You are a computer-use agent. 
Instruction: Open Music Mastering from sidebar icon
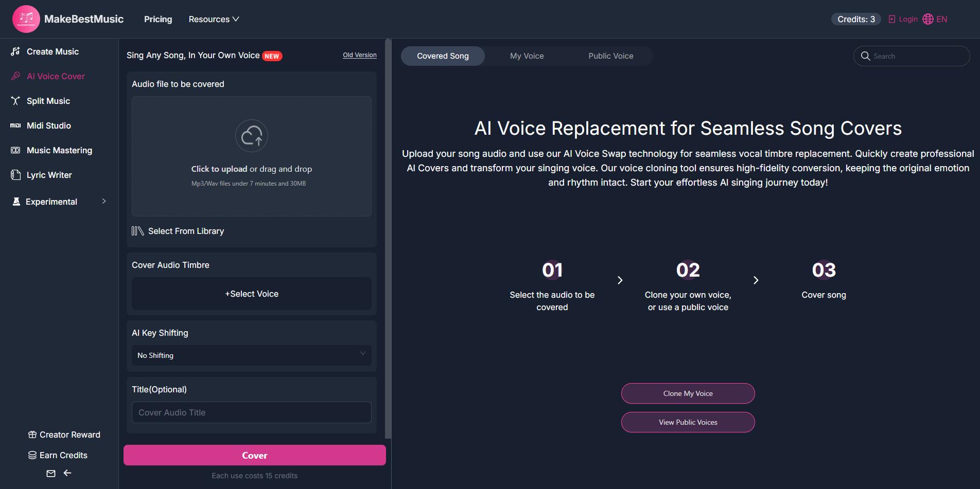15,150
